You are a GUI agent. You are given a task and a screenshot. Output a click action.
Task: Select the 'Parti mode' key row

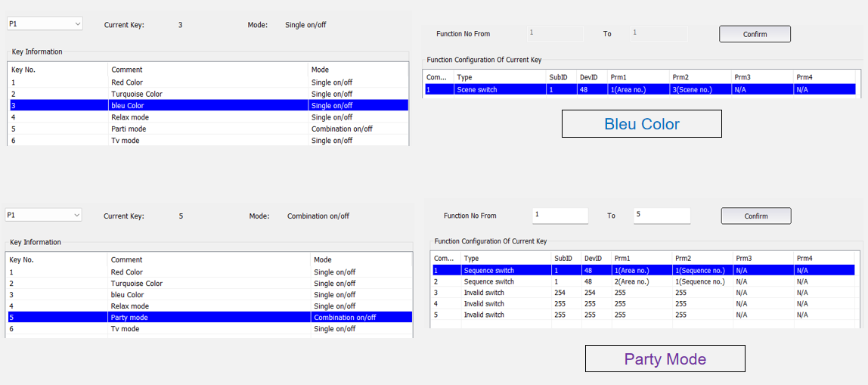click(x=209, y=129)
